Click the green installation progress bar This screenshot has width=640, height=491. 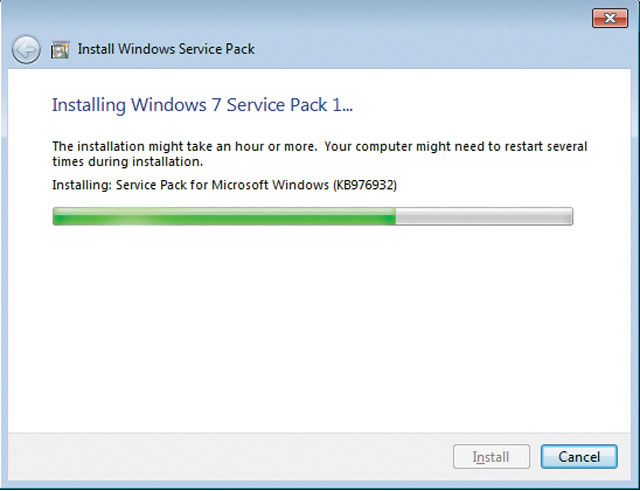pos(313,216)
